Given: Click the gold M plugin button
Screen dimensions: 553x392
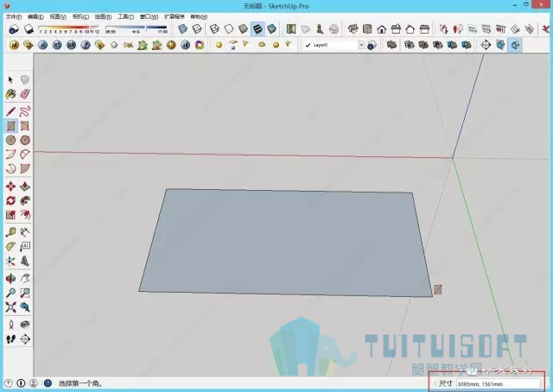Looking at the screenshot, I should 14,45.
